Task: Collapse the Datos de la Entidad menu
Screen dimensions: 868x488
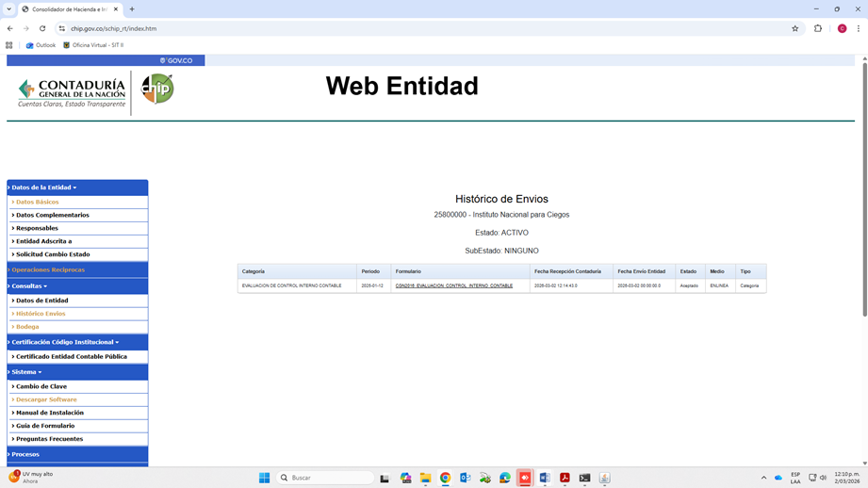Action: coord(77,187)
